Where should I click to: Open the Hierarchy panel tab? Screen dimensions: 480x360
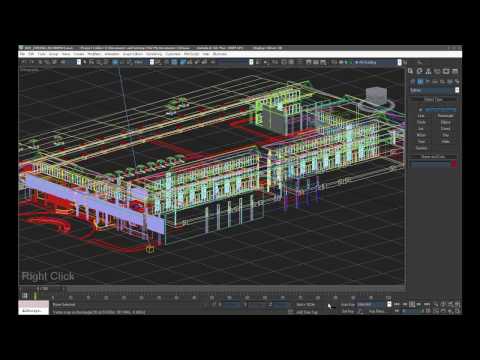[428, 71]
